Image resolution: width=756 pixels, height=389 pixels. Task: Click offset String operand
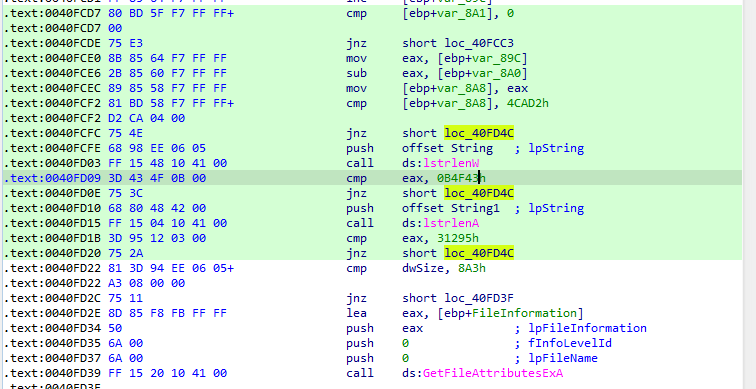point(447,148)
